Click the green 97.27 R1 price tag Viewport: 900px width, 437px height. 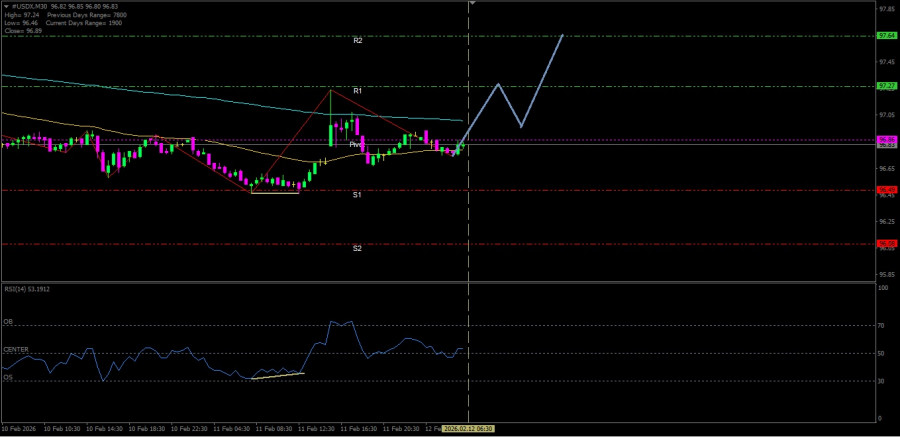[886, 86]
